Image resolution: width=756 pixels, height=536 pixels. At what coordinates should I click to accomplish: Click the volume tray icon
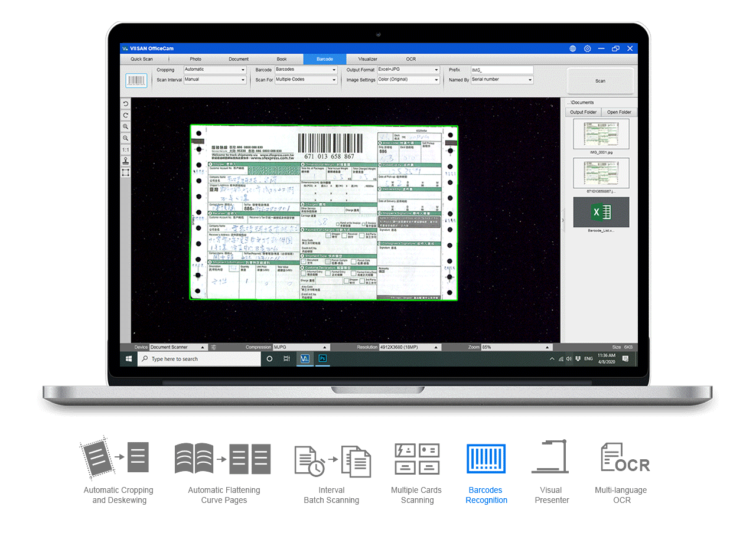(569, 358)
